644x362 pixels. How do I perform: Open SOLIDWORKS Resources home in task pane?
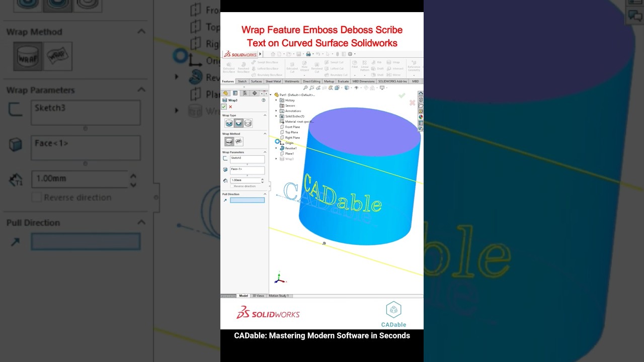click(421, 94)
